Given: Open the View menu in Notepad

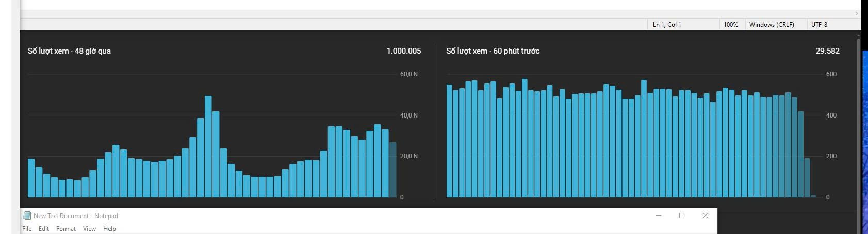Looking at the screenshot, I should point(89,229).
